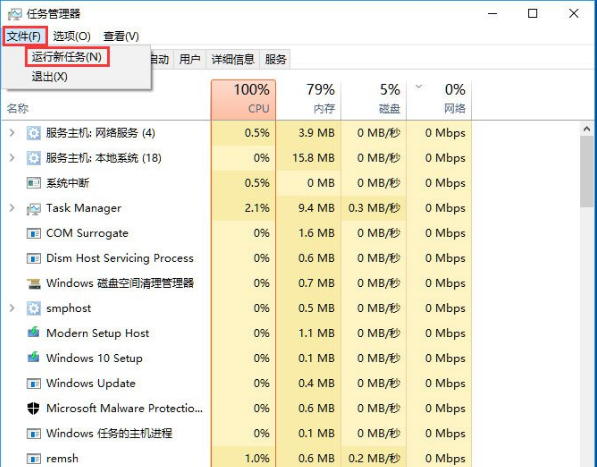Image resolution: width=597 pixels, height=467 pixels.
Task: Select the COM Surrogate process name
Action: tap(87, 233)
